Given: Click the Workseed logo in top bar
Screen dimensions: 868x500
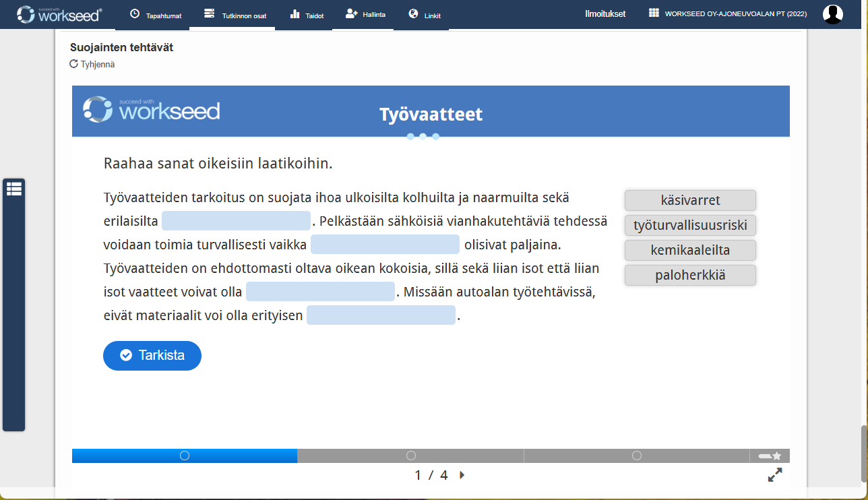Looking at the screenshot, I should (60, 14).
